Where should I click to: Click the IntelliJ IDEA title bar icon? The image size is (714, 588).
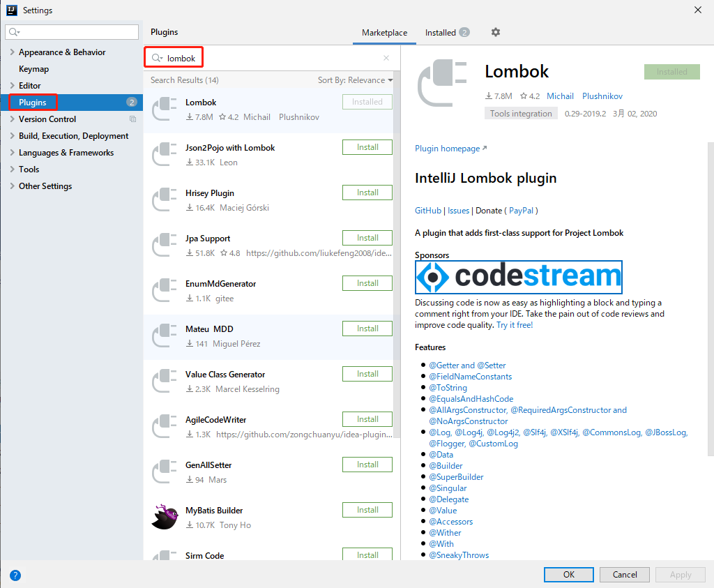tap(10, 10)
